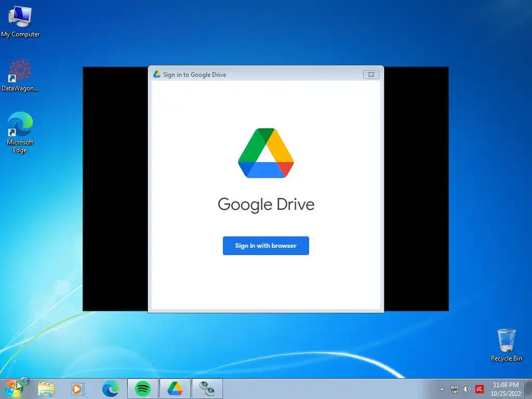Open File Explorer from taskbar

pyautogui.click(x=46, y=389)
